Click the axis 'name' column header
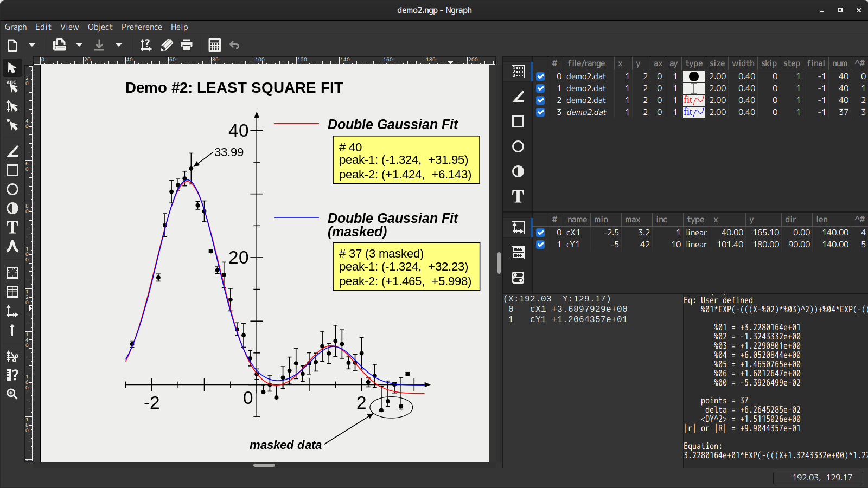This screenshot has height=488, width=868. [x=577, y=220]
